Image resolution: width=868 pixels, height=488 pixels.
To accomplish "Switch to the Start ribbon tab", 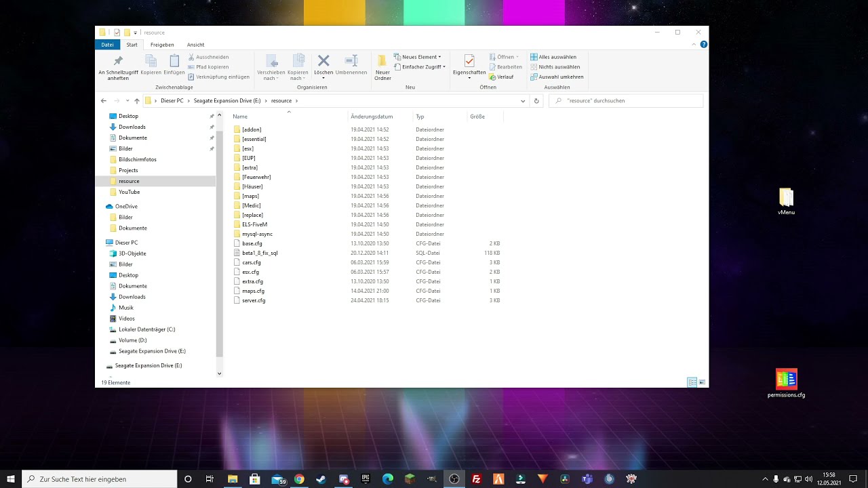I will pyautogui.click(x=132, y=45).
